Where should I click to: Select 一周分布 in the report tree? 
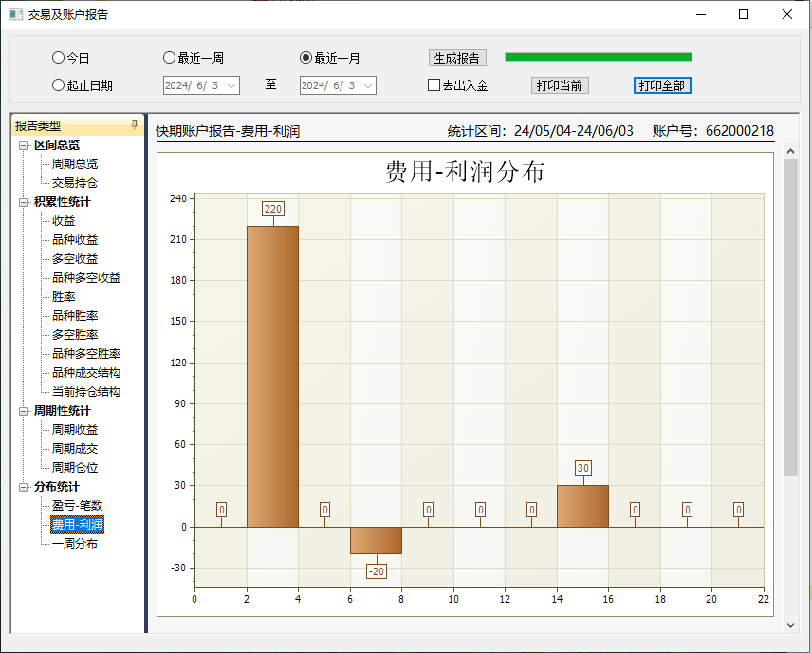[75, 544]
